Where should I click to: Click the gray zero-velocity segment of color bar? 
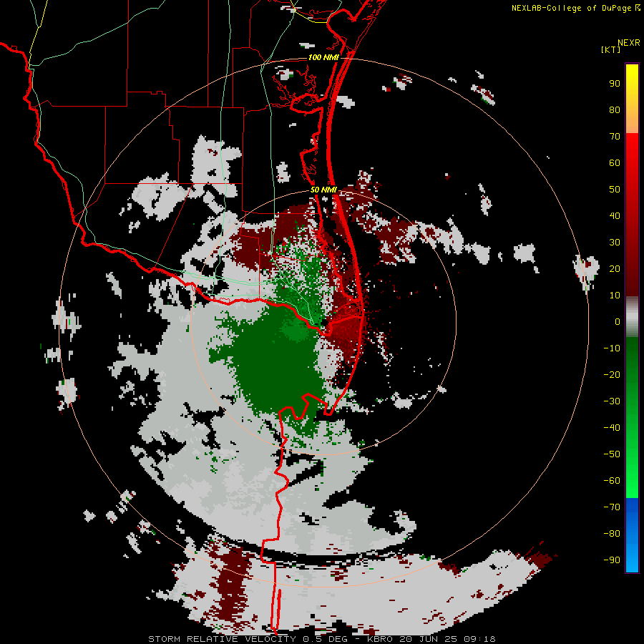(632, 317)
